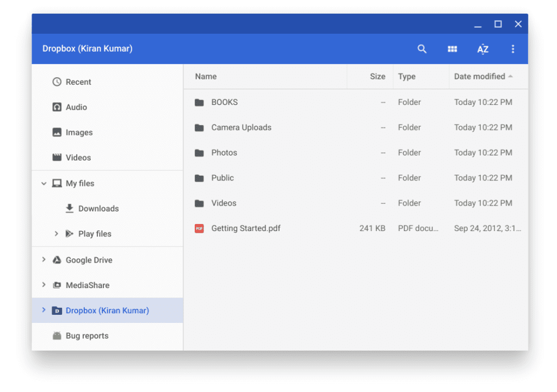Click the Videos folder icon in file list
Screen dimensions: 557x392
click(x=199, y=203)
